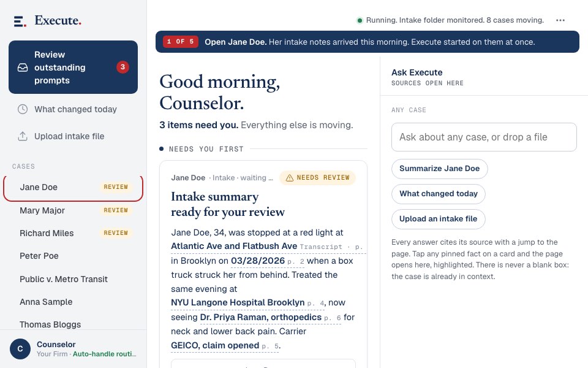Select Upload intake file in sidebar
The height and width of the screenshot is (368, 588).
73,136
